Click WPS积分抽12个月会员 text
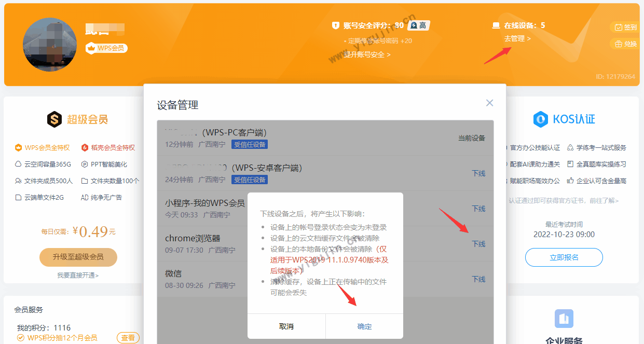 point(62,338)
